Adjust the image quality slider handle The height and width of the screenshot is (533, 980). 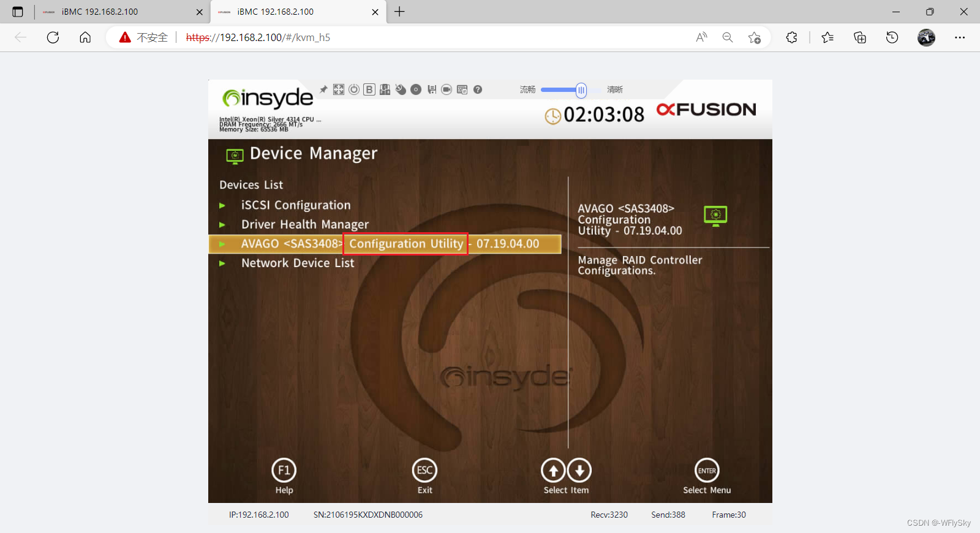click(581, 91)
